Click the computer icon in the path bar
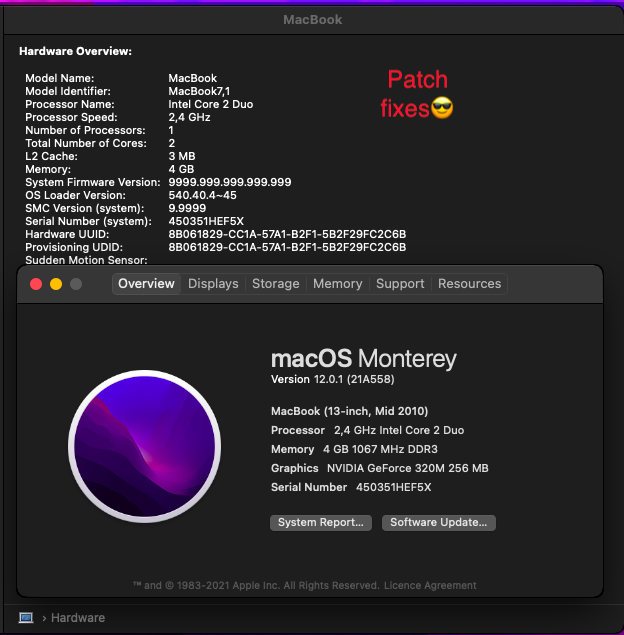 [26, 618]
